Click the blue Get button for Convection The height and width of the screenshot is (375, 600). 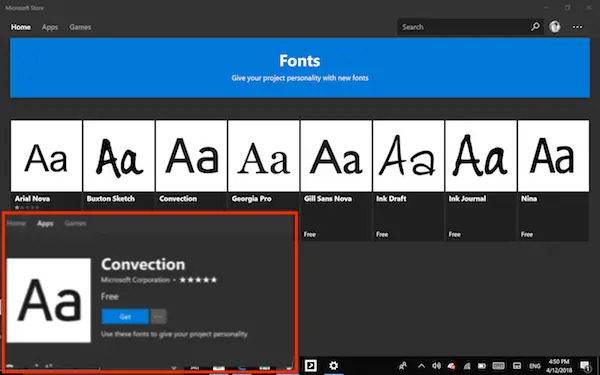(x=125, y=316)
